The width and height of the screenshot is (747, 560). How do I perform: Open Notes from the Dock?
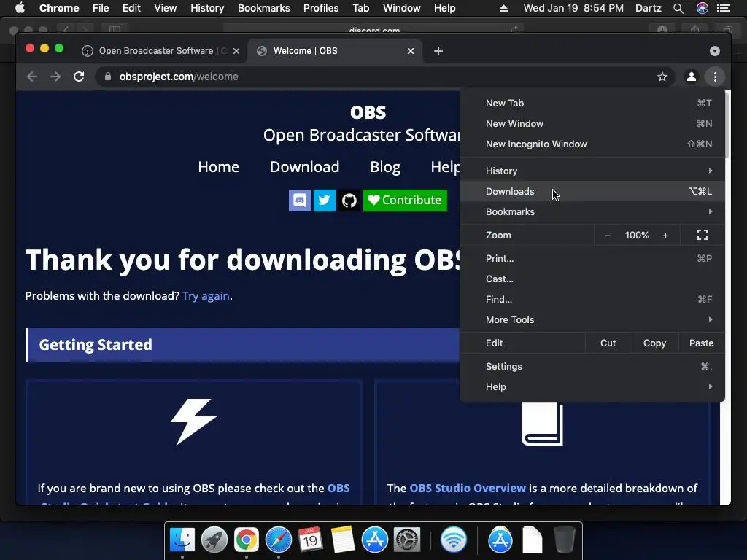[x=342, y=540]
